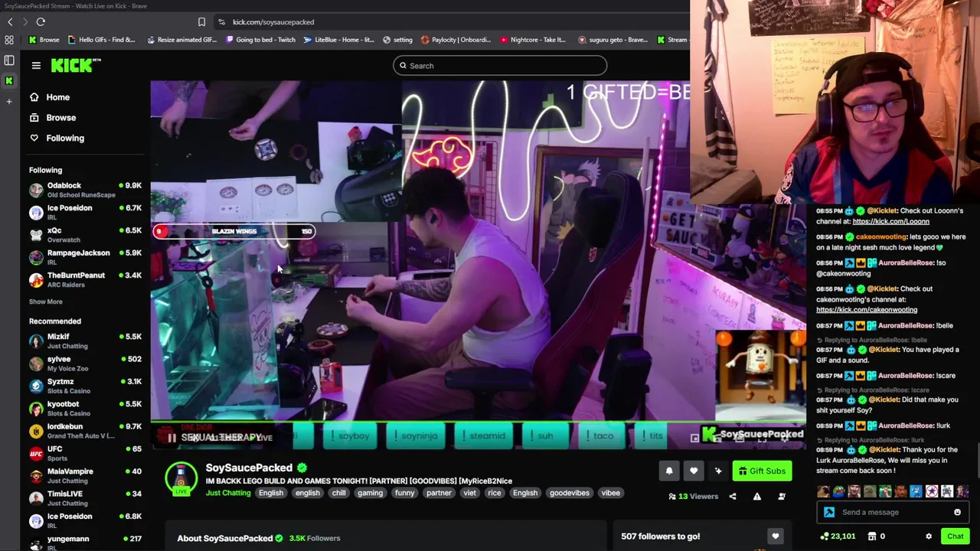
Task: Click Gift Subs button
Action: (761, 471)
